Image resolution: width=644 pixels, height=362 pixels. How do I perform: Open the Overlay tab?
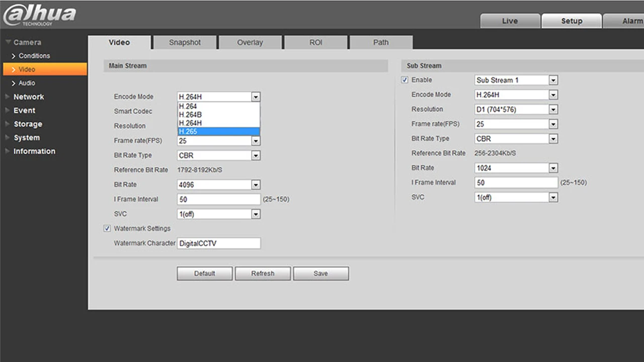(250, 42)
